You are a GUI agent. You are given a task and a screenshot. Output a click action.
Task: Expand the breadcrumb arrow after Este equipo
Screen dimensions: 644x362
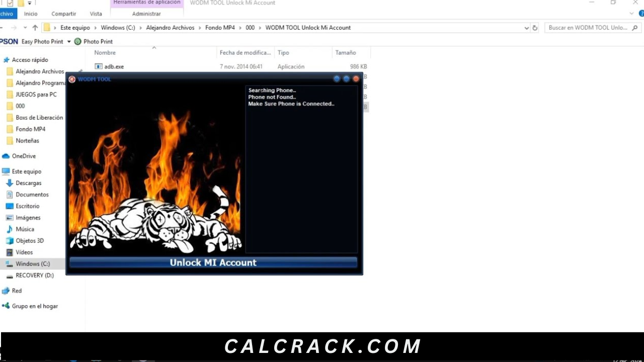point(96,28)
